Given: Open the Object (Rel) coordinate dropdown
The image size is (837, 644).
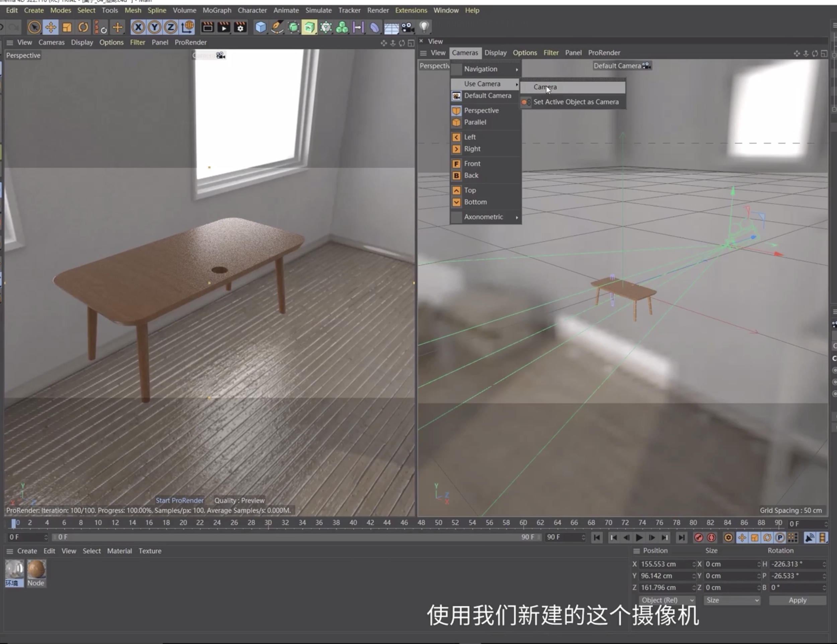Looking at the screenshot, I should click(667, 600).
